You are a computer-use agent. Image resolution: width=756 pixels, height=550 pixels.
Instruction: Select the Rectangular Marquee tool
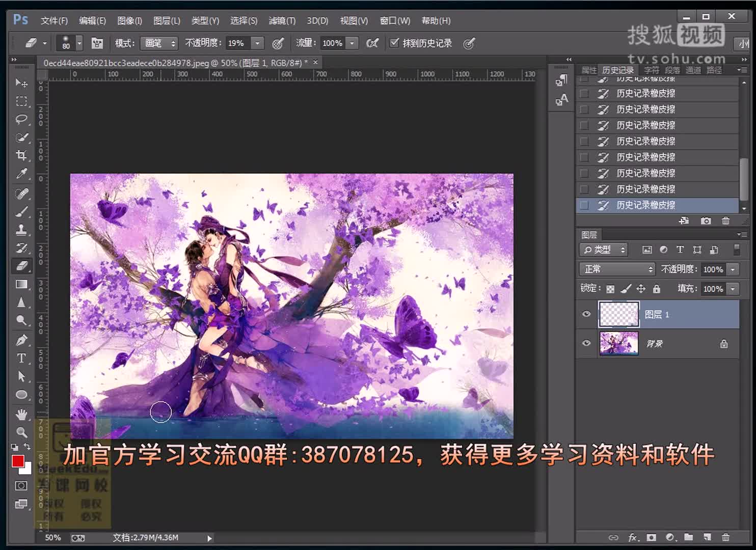click(x=21, y=101)
